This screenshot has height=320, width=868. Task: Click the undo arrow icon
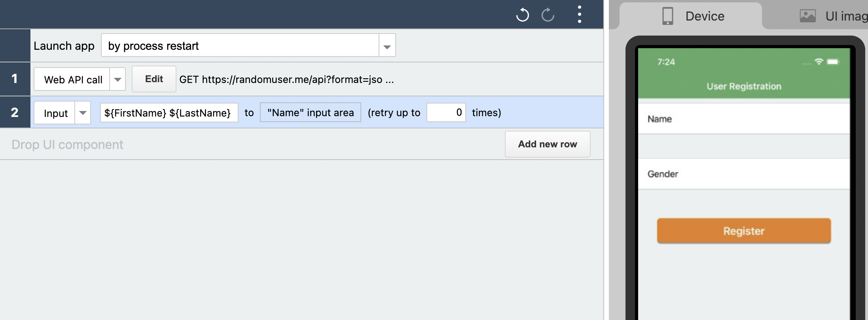tap(522, 15)
